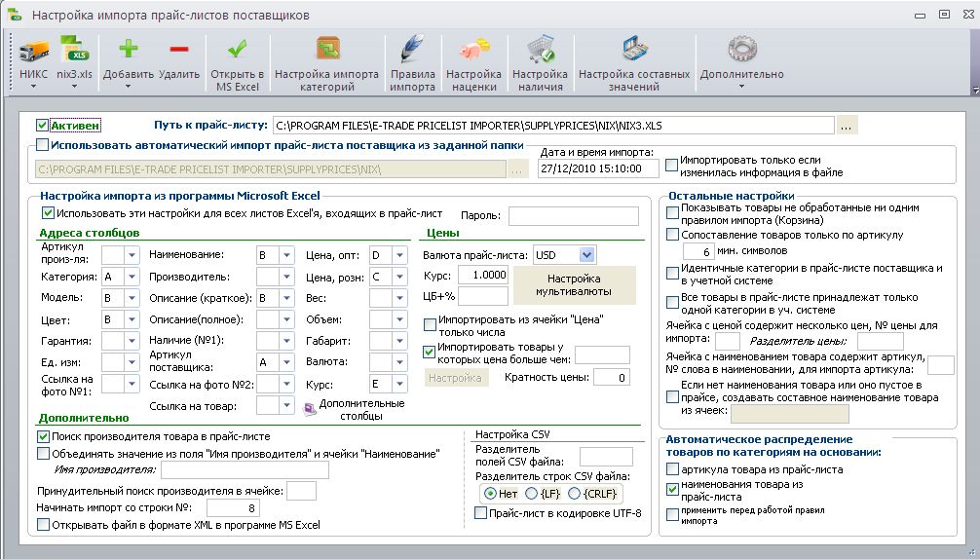Enable Прайс-лист в кодировке UTF-8 checkbox
Screen dimensions: 980x559
tap(480, 513)
